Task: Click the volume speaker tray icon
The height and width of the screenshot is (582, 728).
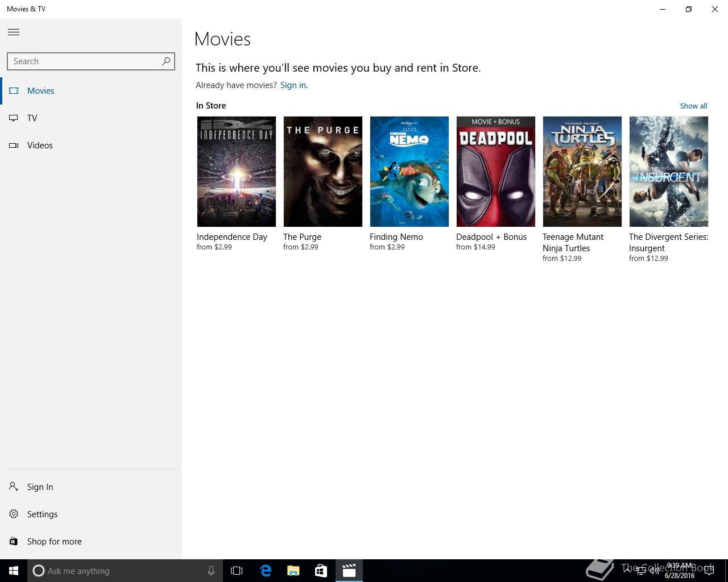Action: pos(654,571)
